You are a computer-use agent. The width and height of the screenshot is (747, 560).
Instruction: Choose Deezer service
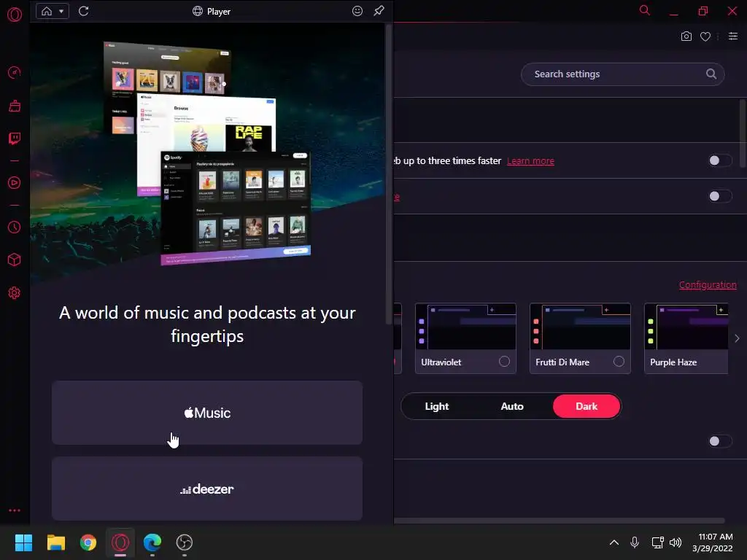207,489
